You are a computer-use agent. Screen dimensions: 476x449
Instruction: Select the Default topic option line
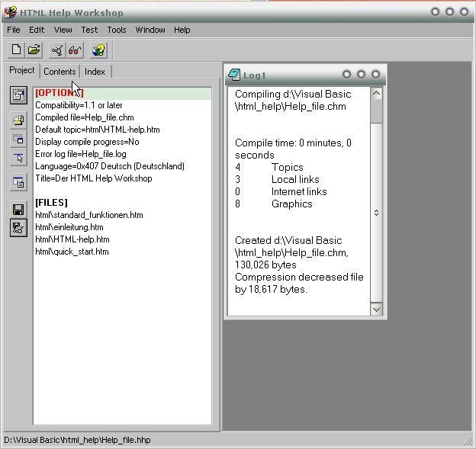[x=97, y=130]
